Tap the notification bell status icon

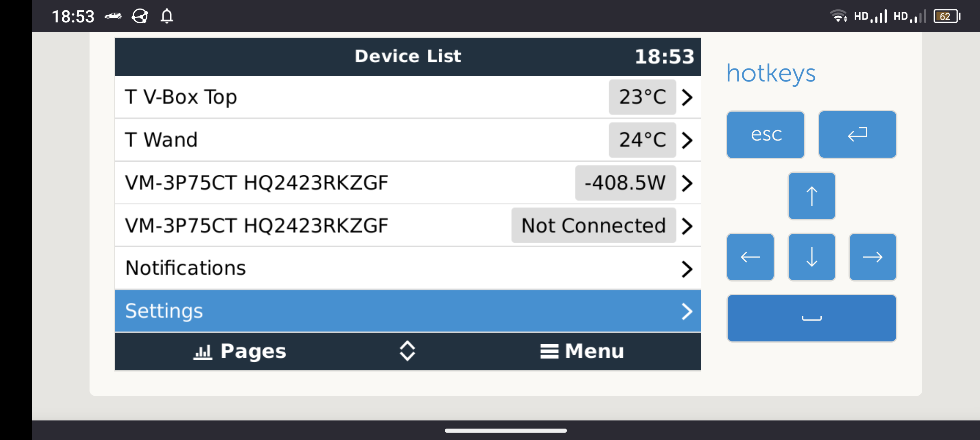click(167, 16)
